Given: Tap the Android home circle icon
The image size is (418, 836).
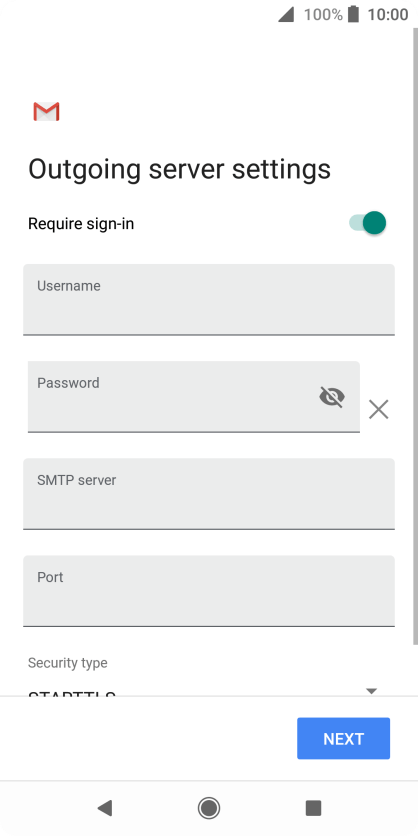Looking at the screenshot, I should click(209, 808).
